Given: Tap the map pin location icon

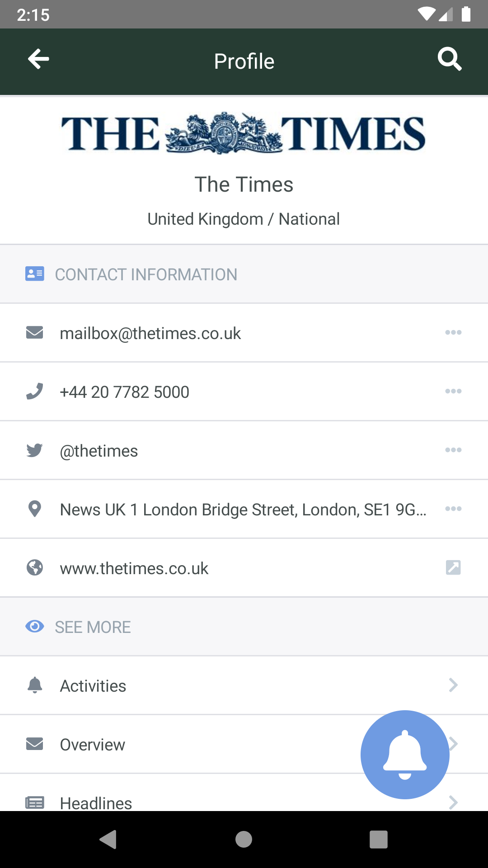Looking at the screenshot, I should 35,509.
